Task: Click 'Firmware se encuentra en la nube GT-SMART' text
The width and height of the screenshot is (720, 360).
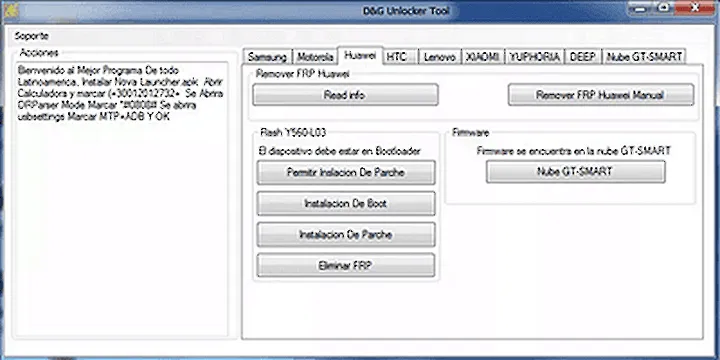Action: click(x=574, y=151)
